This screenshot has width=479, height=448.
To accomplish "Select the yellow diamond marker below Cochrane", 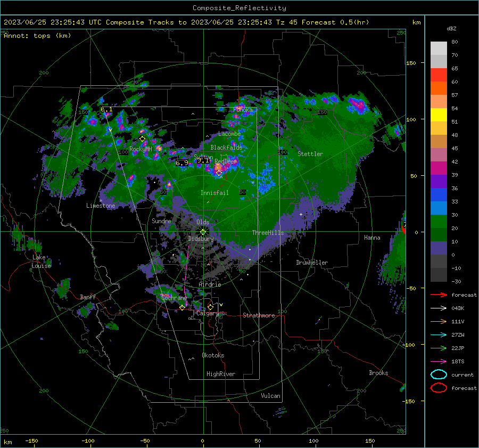I will pos(183,308).
